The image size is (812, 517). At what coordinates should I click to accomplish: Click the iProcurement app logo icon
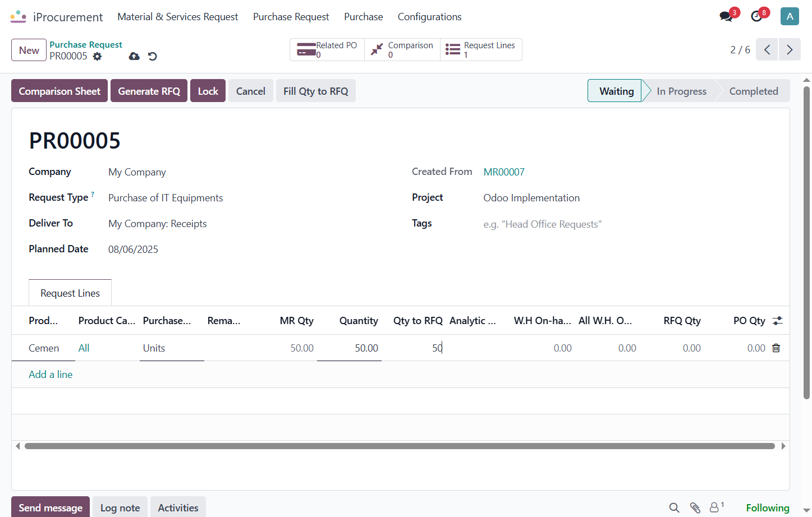point(19,17)
